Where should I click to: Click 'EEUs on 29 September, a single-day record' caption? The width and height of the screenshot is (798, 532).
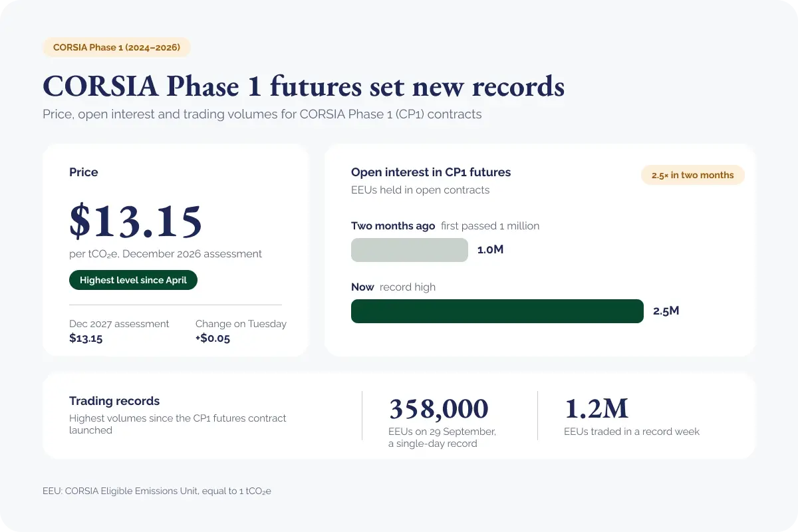(x=442, y=438)
